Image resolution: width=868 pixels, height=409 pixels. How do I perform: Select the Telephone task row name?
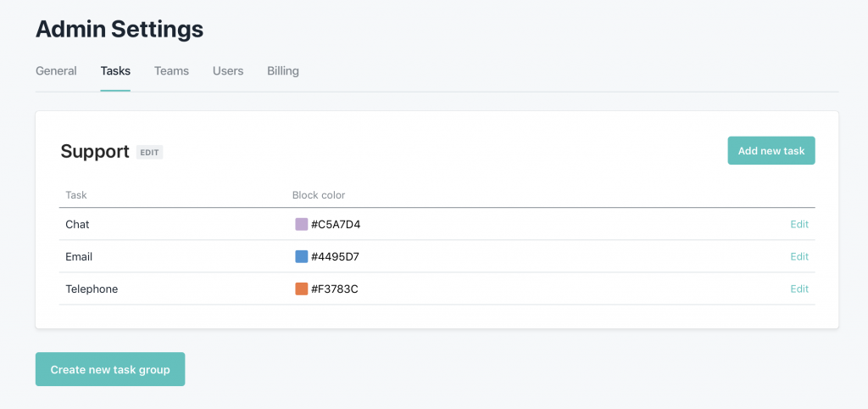pyautogui.click(x=92, y=289)
